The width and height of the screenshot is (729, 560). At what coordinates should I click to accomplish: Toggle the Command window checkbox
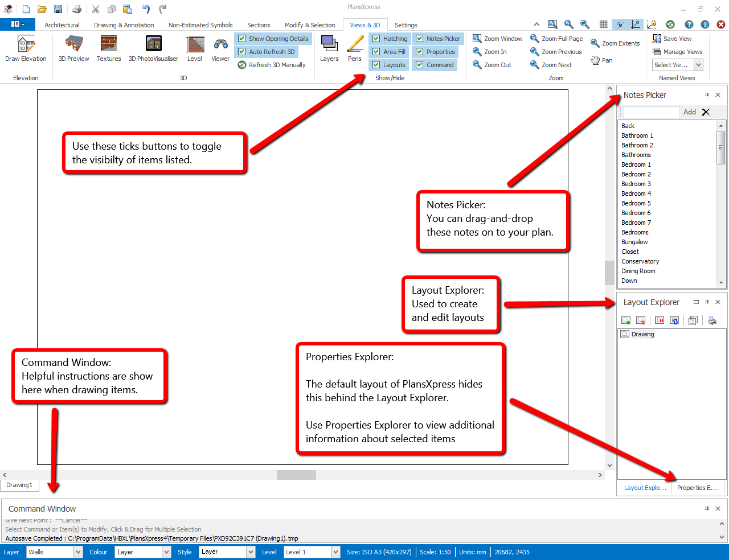pos(420,65)
